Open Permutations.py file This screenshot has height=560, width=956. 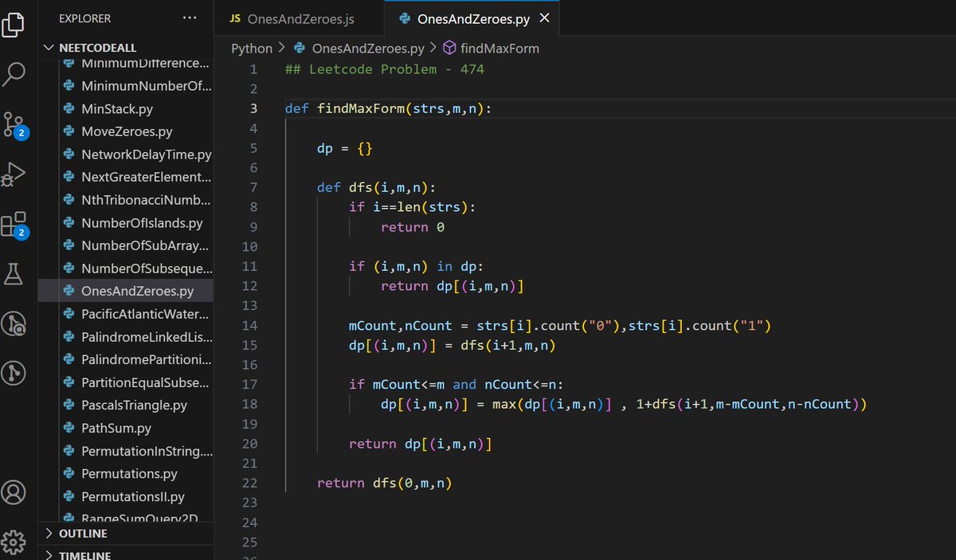point(129,474)
